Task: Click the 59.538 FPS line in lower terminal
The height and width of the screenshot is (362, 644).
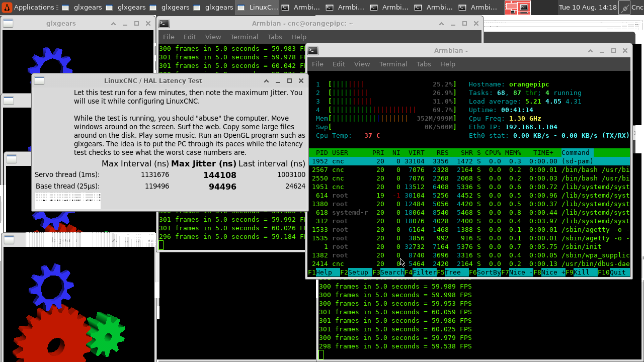Action: [x=395, y=346]
